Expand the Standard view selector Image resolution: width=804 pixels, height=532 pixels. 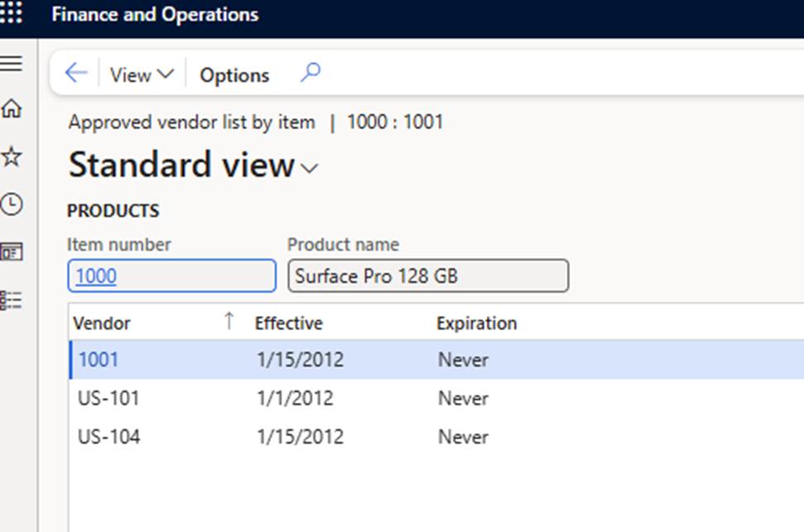310,169
